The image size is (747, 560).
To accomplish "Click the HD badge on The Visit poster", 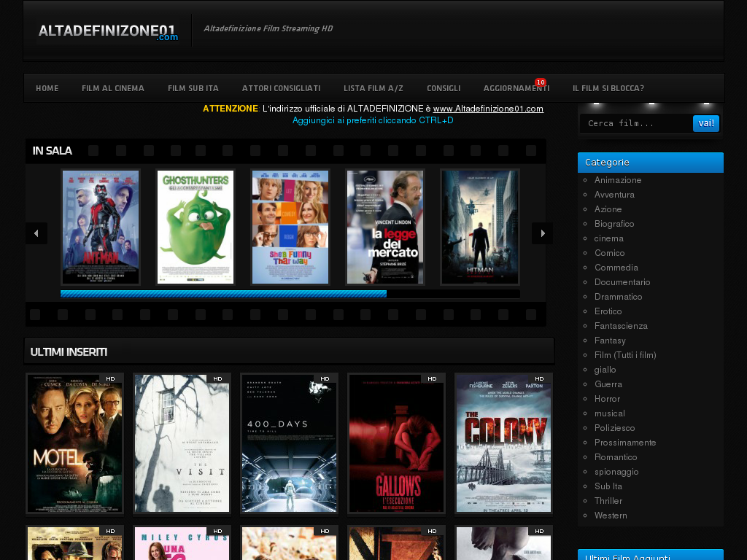I will point(218,378).
